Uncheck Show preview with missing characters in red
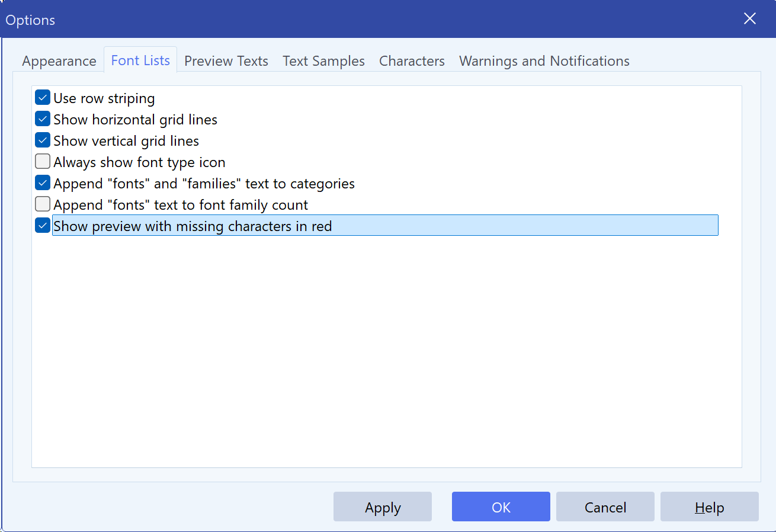 pos(43,226)
